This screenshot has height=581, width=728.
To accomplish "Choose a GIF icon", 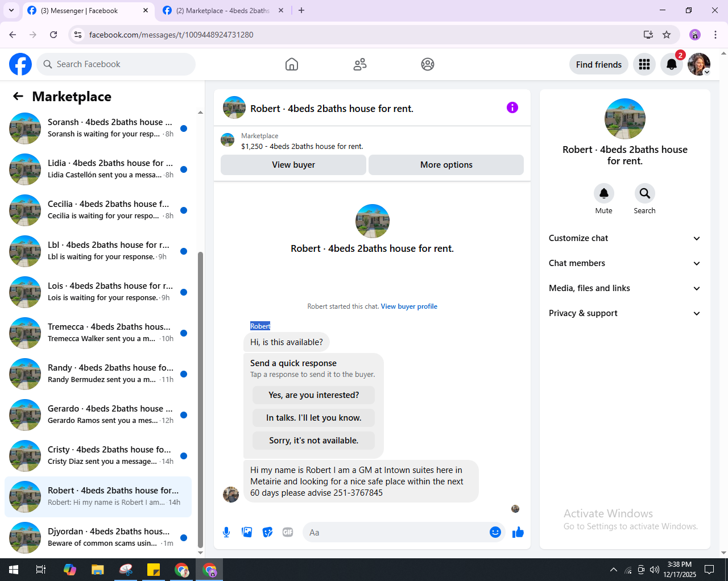I will tap(288, 532).
